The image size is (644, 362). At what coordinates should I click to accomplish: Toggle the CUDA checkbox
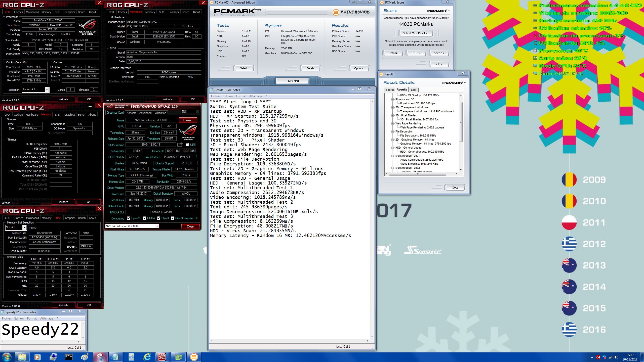tap(144, 218)
